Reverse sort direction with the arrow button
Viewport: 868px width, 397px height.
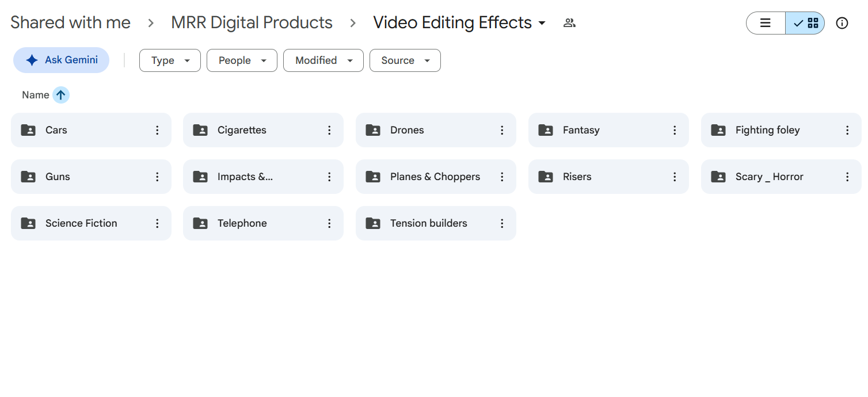coord(61,95)
